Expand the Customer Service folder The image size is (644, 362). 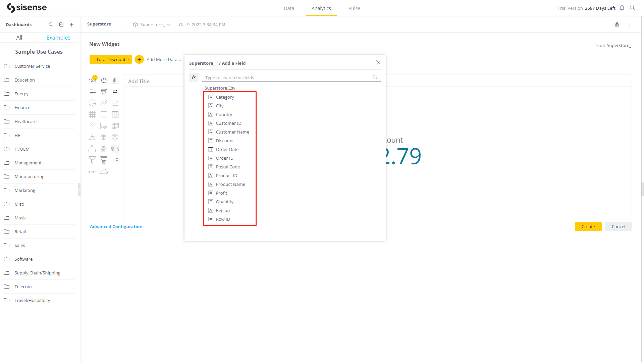tap(39, 66)
